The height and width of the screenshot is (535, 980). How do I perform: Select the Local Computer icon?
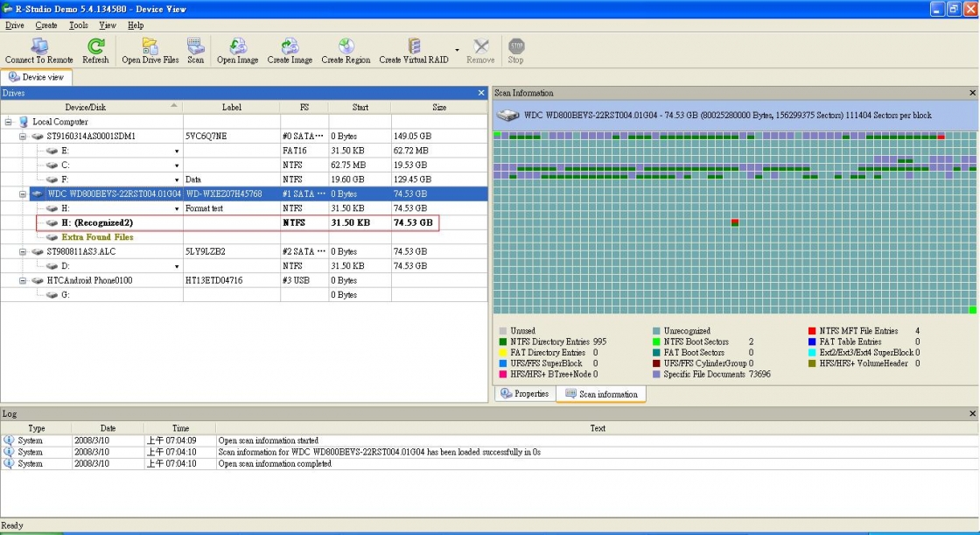(x=24, y=122)
